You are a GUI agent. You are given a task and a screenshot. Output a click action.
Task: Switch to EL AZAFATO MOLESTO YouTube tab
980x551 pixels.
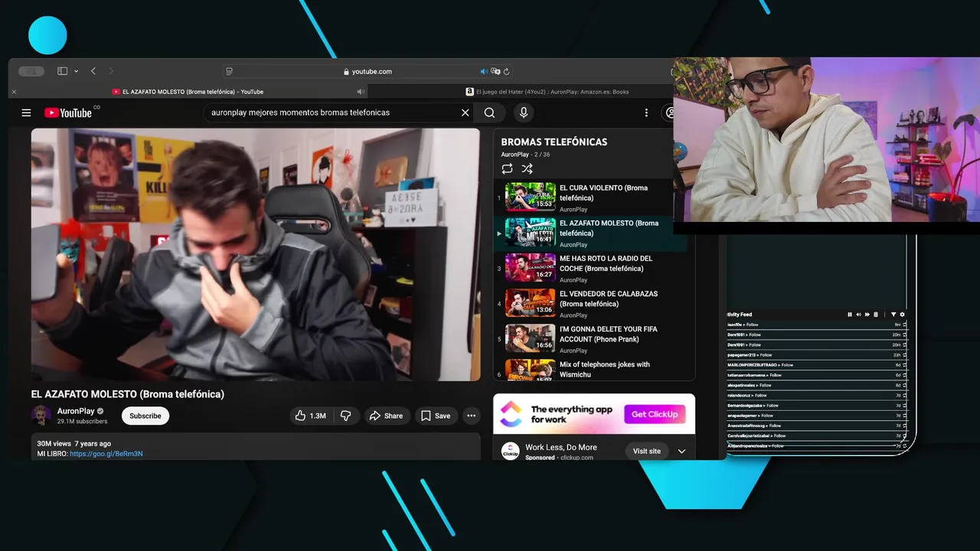(x=188, y=92)
